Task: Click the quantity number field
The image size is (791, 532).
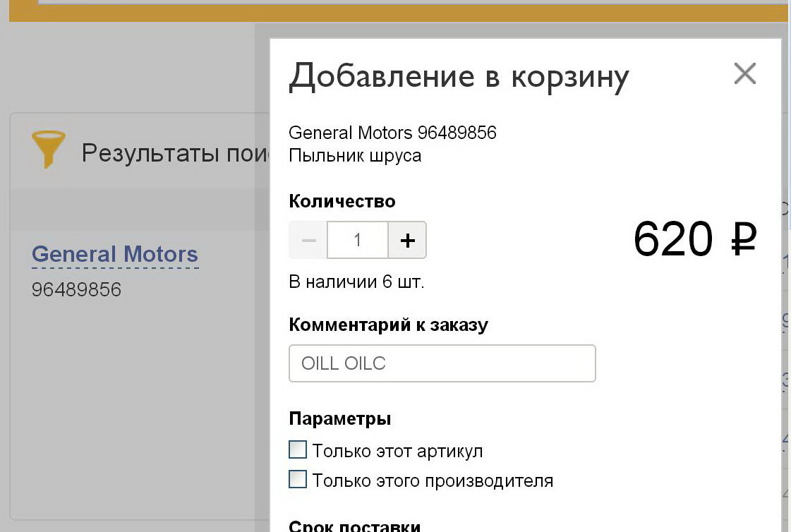Action: tap(358, 240)
